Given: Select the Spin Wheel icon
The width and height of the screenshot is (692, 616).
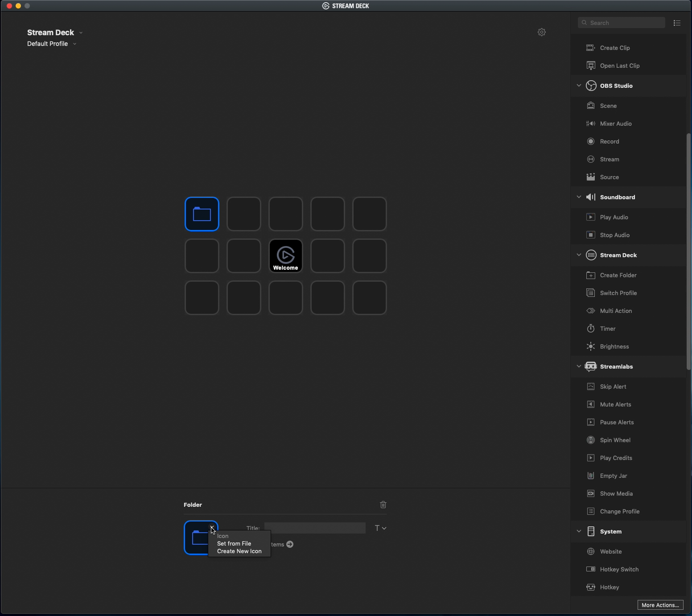Looking at the screenshot, I should (x=591, y=440).
